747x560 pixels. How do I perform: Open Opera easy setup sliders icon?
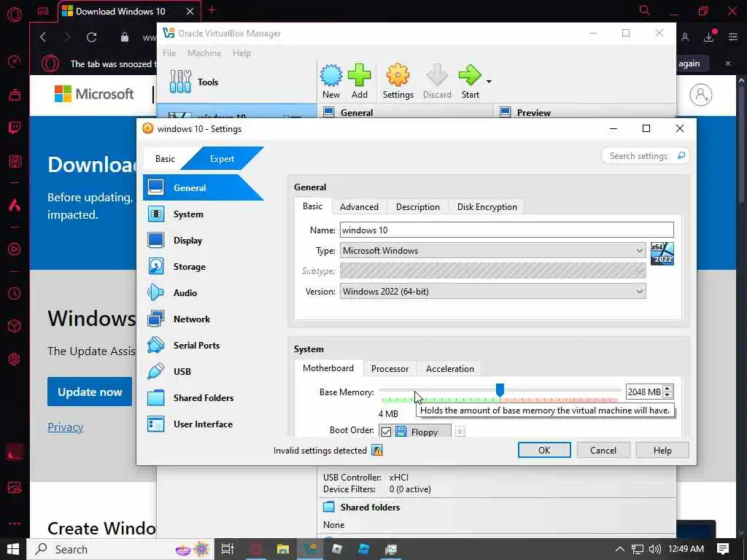[733, 36]
